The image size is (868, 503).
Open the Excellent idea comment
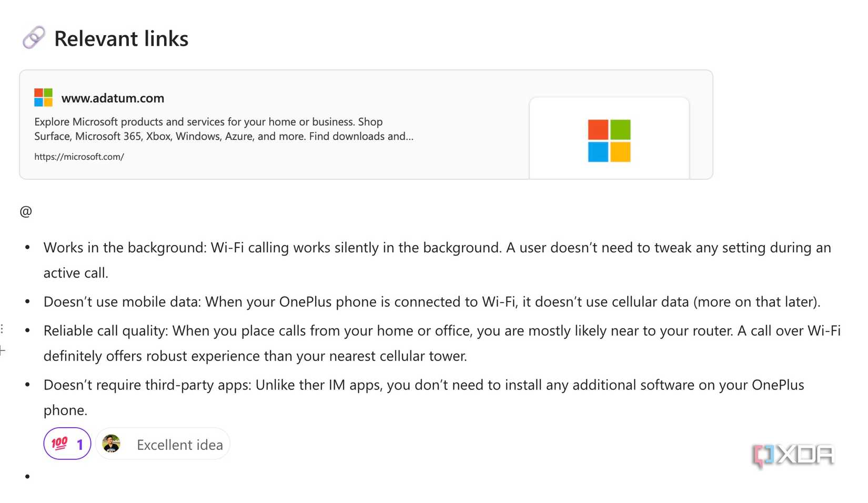[180, 445]
